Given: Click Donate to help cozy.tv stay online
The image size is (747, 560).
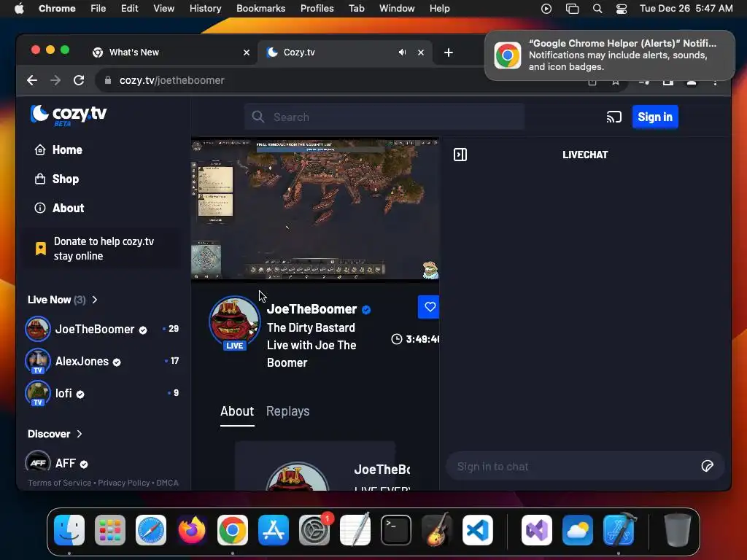Looking at the screenshot, I should click(102, 249).
